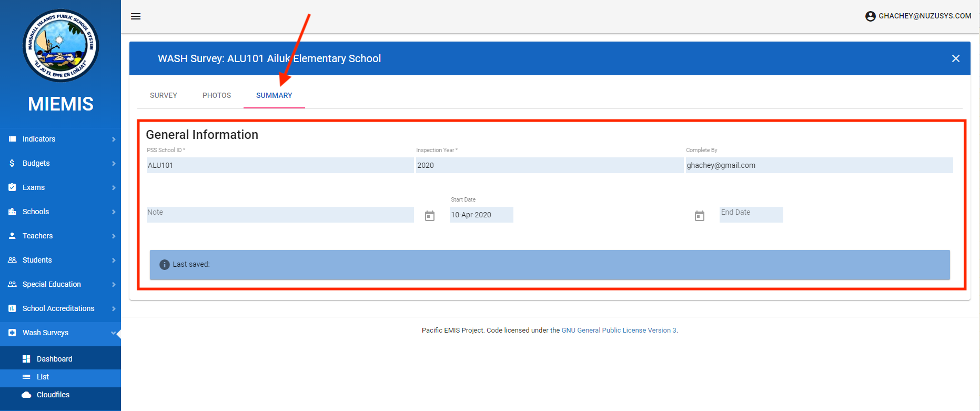Screen dimensions: 980x411
Task: Click the Students menu label
Action: pyautogui.click(x=37, y=260)
